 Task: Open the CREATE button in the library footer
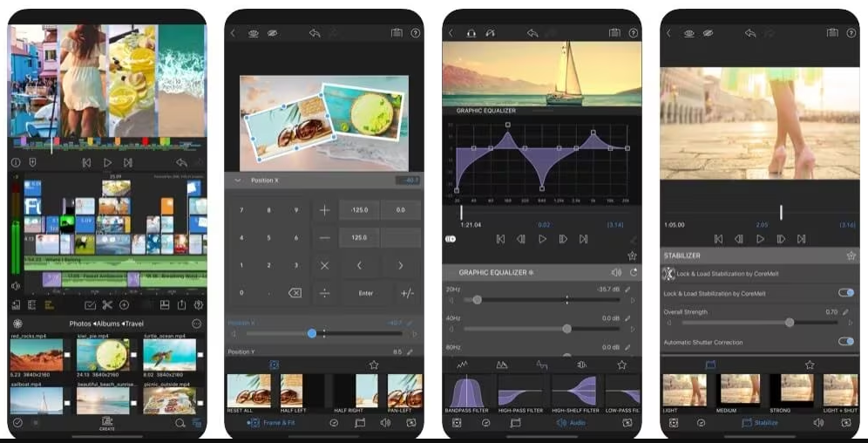[x=107, y=424]
